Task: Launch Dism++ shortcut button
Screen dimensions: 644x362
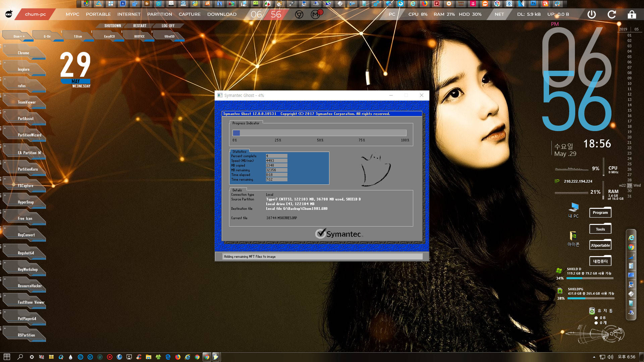Action: (19, 36)
